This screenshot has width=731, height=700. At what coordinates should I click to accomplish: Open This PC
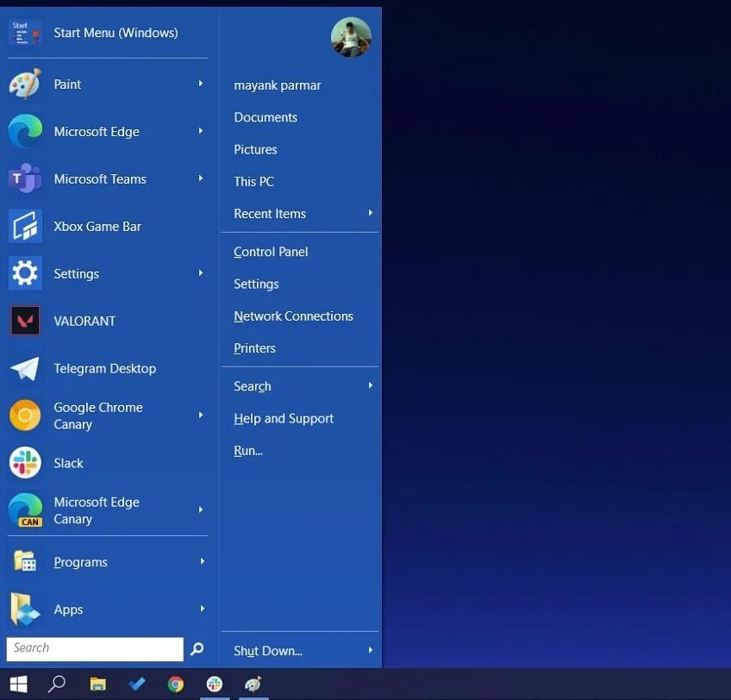pos(253,181)
